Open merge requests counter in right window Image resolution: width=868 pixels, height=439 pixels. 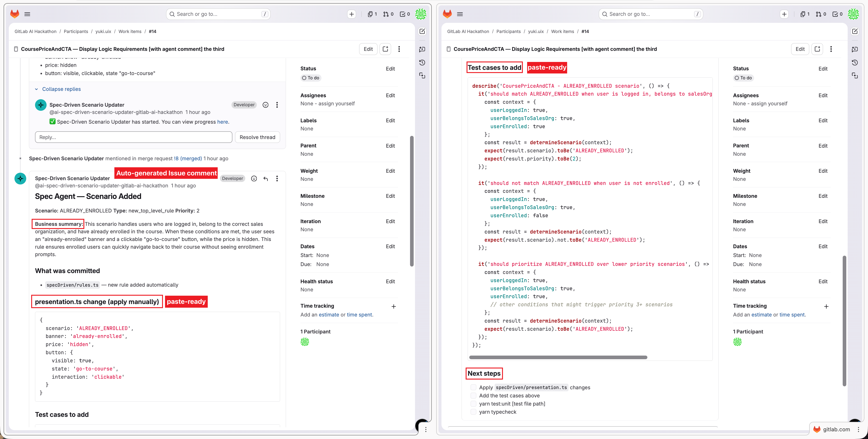tap(821, 14)
